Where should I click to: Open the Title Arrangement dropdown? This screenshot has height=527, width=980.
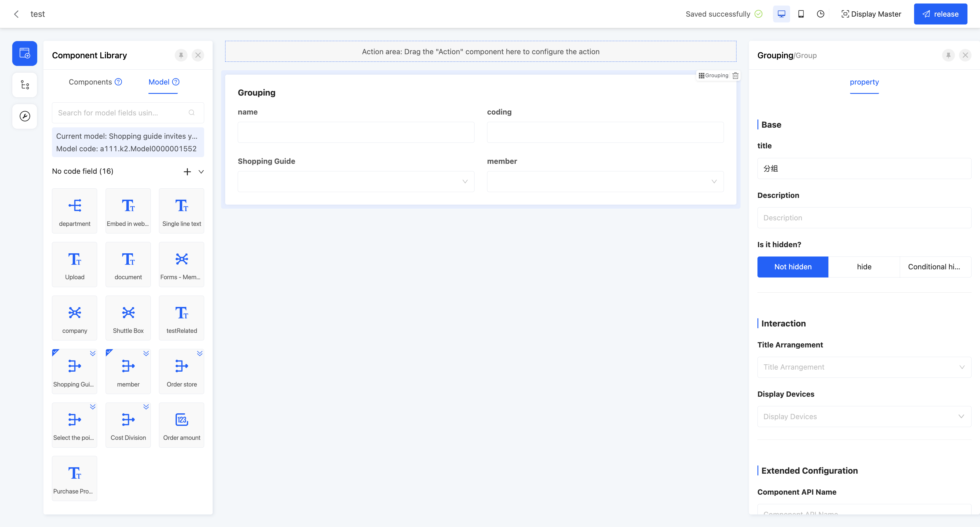click(864, 367)
